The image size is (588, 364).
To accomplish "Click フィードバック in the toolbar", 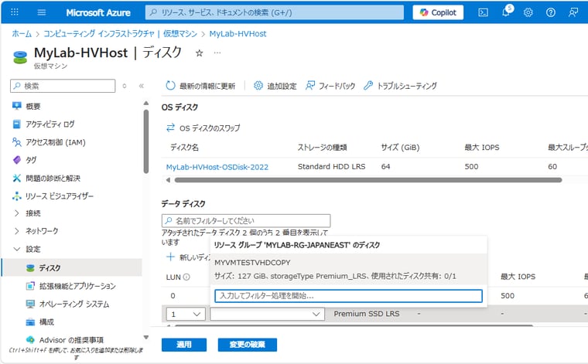I will (330, 86).
